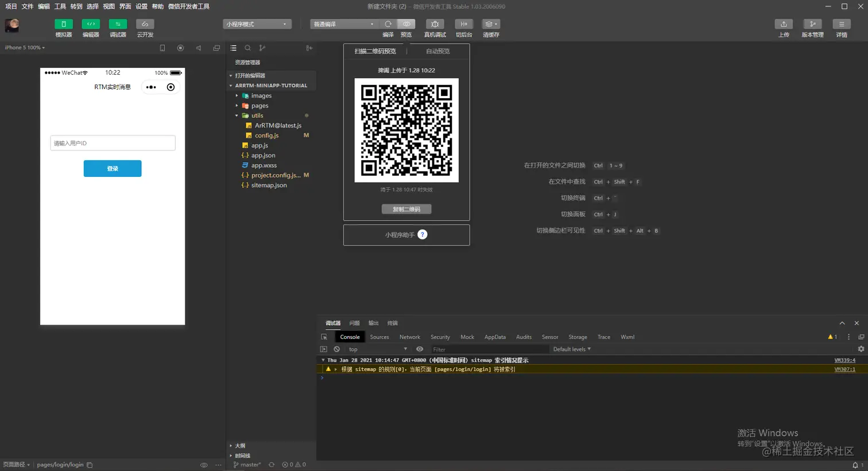Switch to the 终端 terminal tab
The height and width of the screenshot is (471, 868).
click(393, 323)
